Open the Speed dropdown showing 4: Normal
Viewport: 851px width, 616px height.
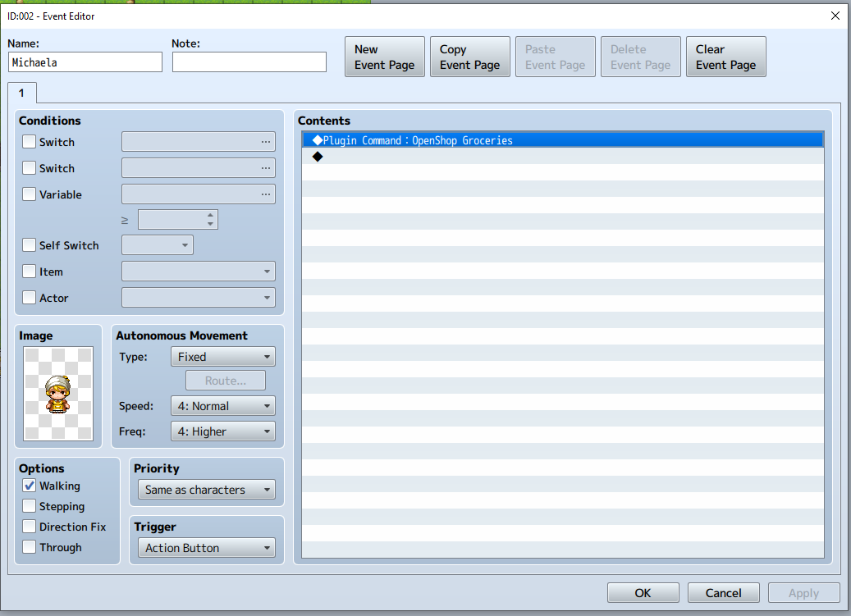223,405
